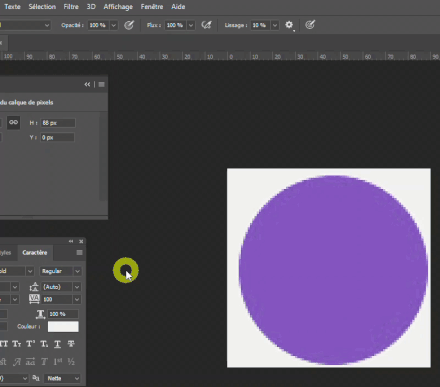The width and height of the screenshot is (440, 387).
Task: Toggle the width-height link icon
Action: click(14, 122)
